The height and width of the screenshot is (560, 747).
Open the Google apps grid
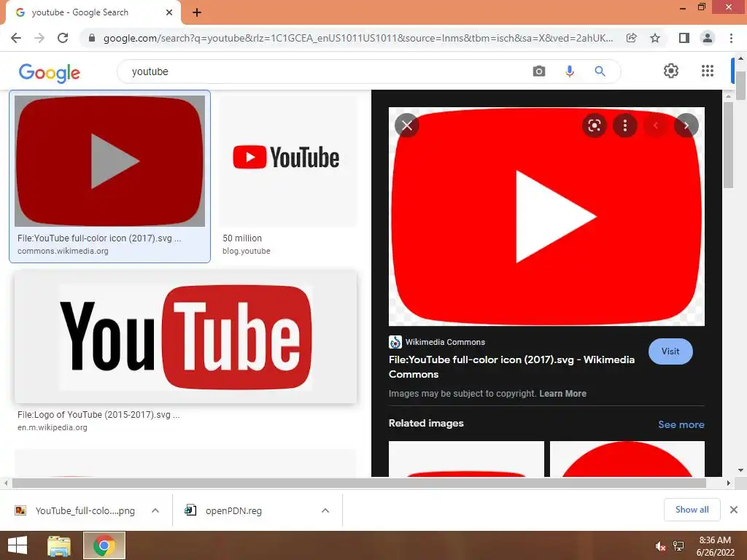(x=708, y=71)
